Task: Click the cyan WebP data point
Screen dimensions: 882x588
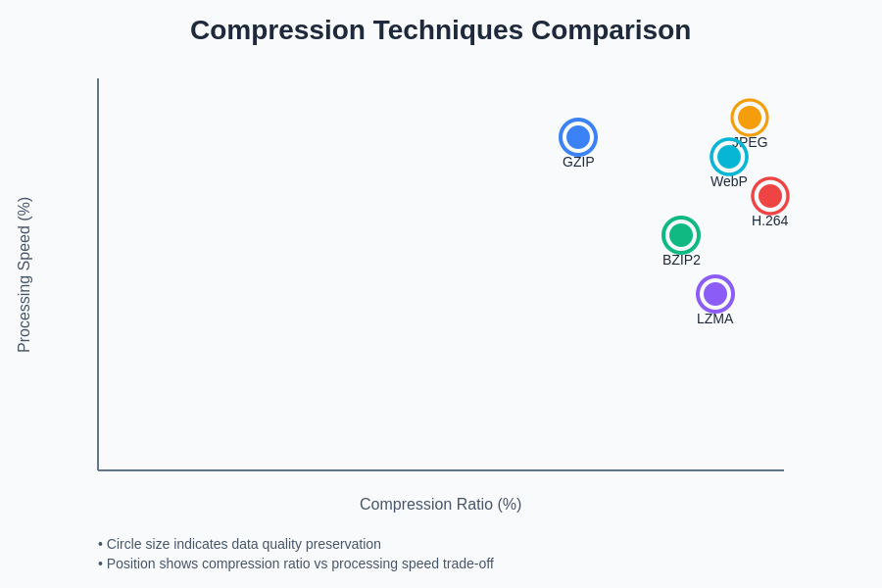Action: 729,157
